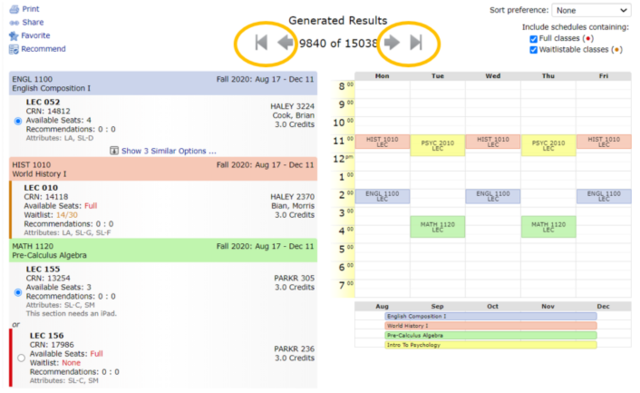Go to the previous generated result

[x=285, y=42]
